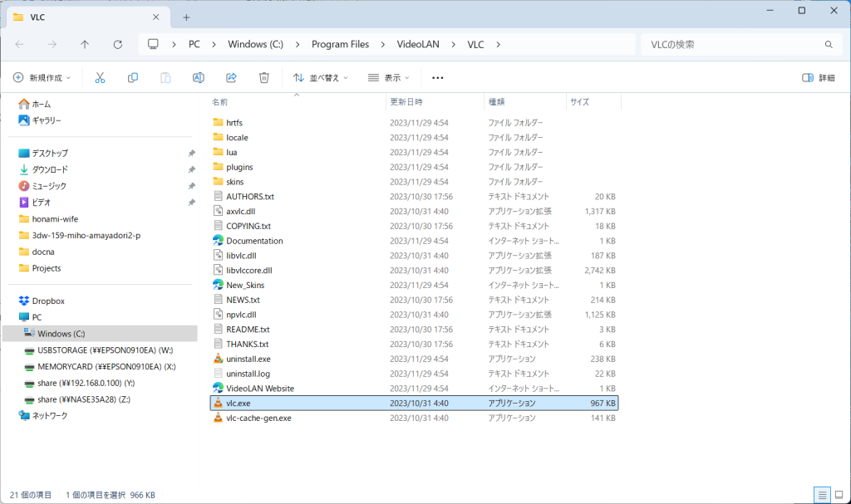Switch to large icons view in status bar
The image size is (851, 504).
tap(839, 495)
